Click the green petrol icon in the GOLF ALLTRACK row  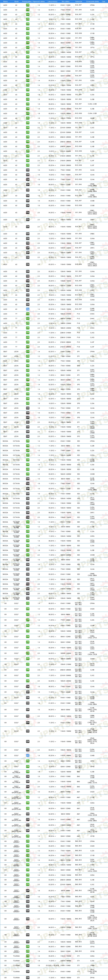tap(28, 772)
